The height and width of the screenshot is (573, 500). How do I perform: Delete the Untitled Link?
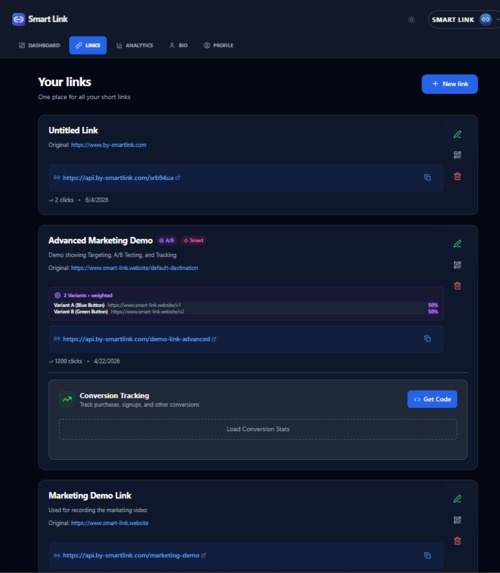click(x=457, y=176)
